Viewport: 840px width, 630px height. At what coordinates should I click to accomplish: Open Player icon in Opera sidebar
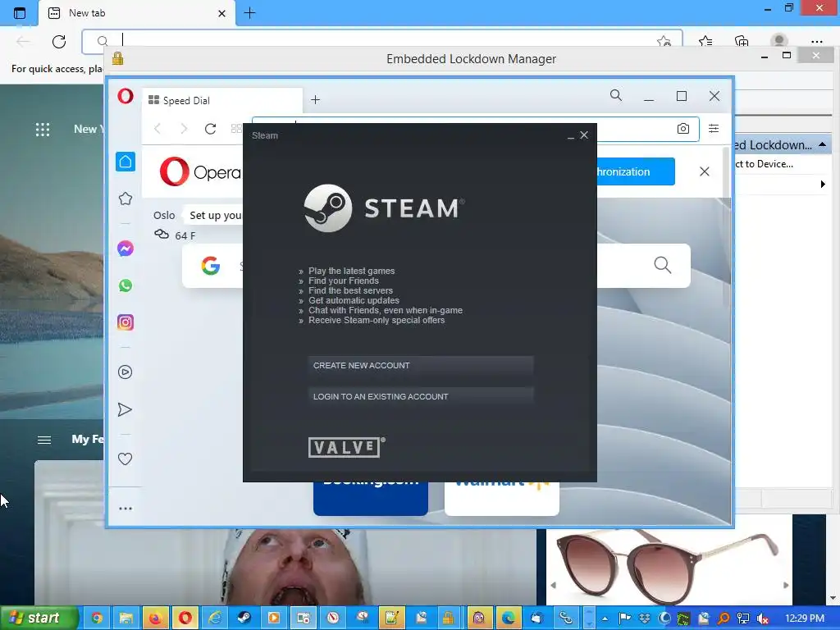(125, 372)
